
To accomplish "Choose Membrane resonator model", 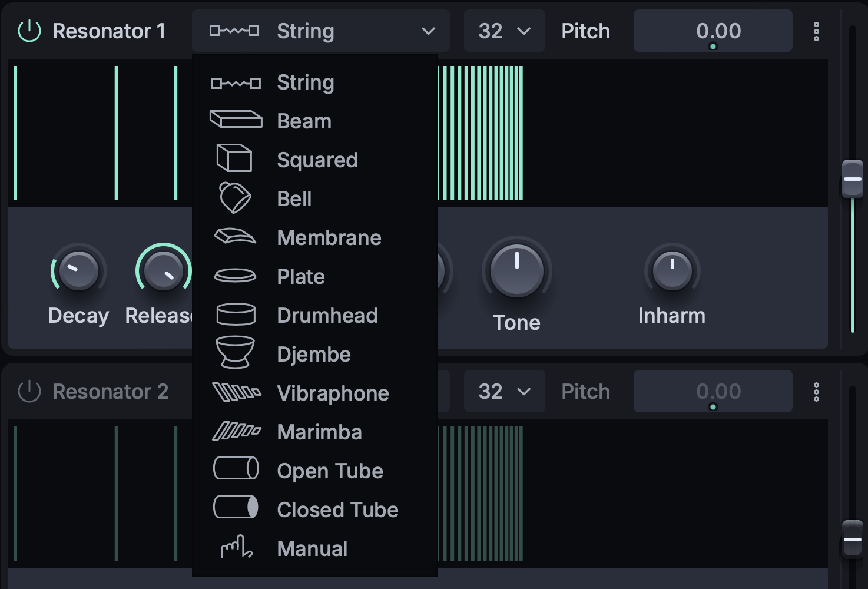I will 314,238.
